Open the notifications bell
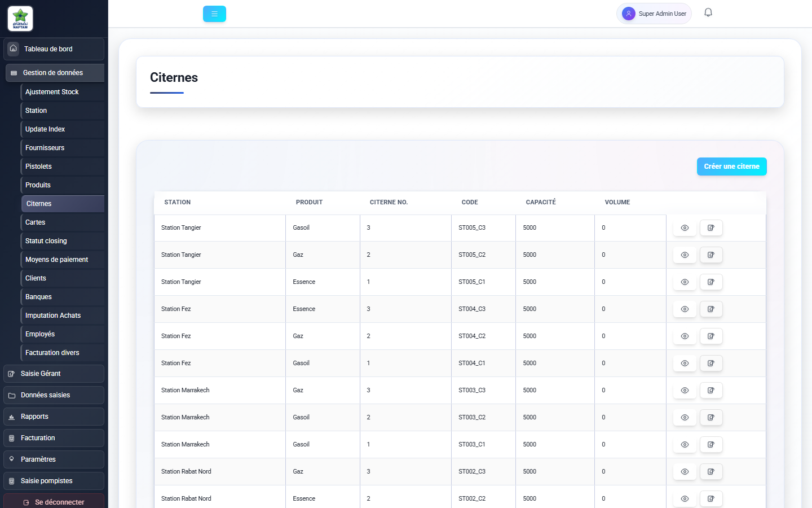812x508 pixels. tap(708, 12)
